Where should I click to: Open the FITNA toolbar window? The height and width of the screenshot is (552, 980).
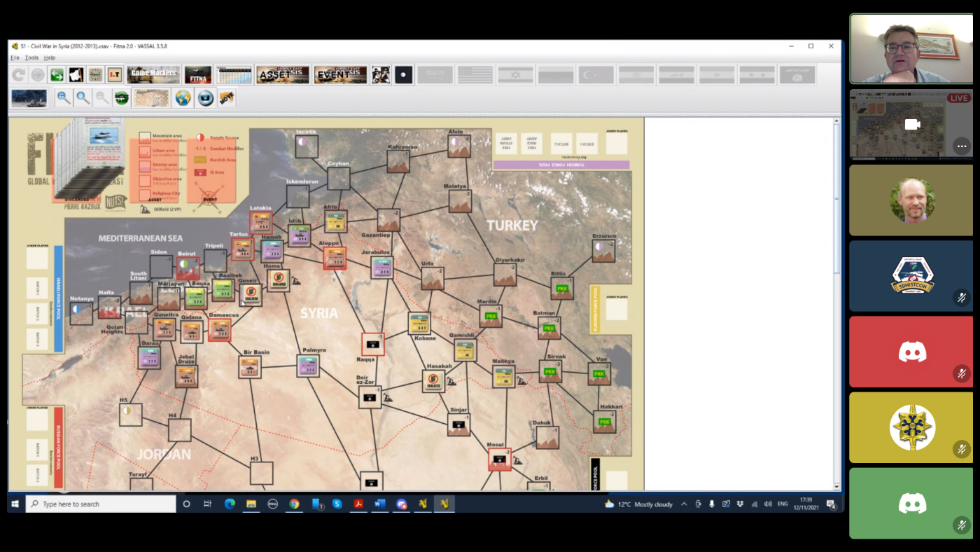(197, 75)
